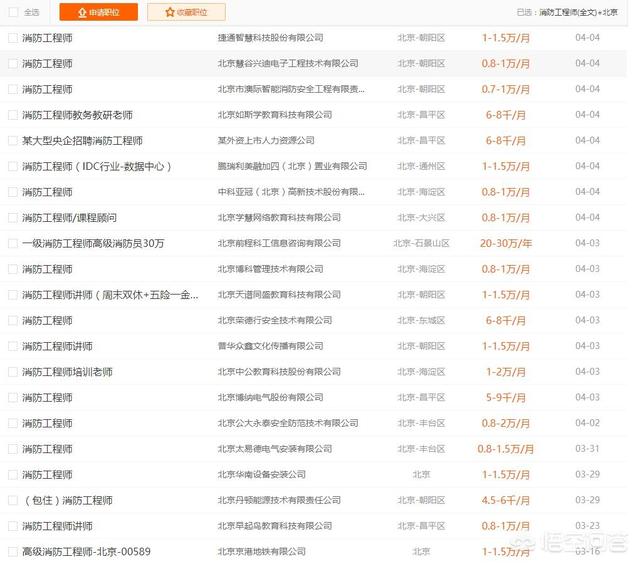The width and height of the screenshot is (640, 564).
Task: Visit 北京博纳电气股份有限公司 company link
Action: pos(270,398)
